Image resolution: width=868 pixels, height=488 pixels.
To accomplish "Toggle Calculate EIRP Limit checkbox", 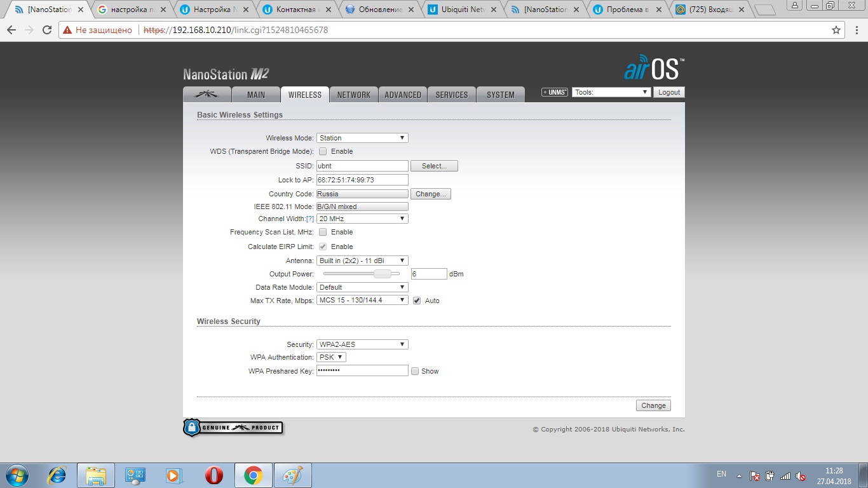I will 323,247.
